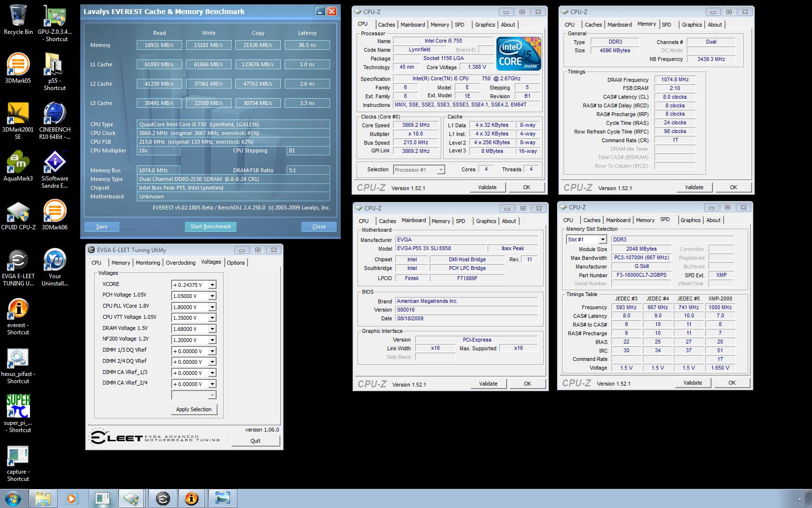
Task: Open AquaMark3 desktop icon
Action: pyautogui.click(x=18, y=166)
